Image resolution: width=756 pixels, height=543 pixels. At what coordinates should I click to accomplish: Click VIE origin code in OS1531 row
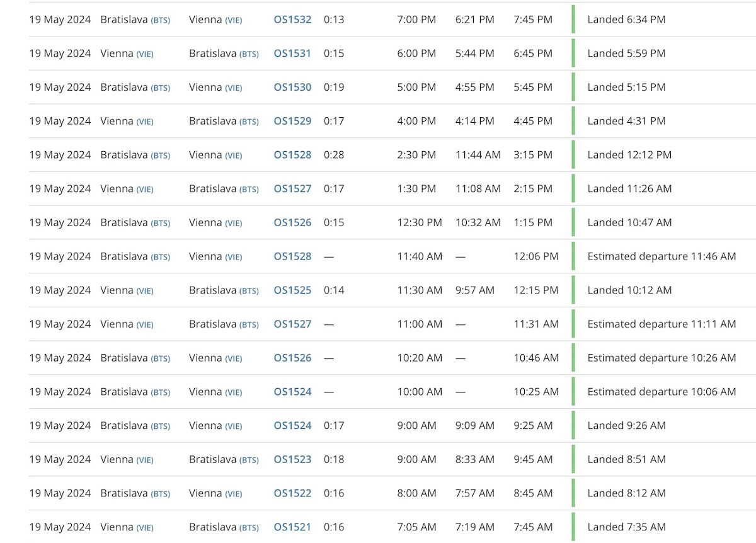[x=145, y=54]
